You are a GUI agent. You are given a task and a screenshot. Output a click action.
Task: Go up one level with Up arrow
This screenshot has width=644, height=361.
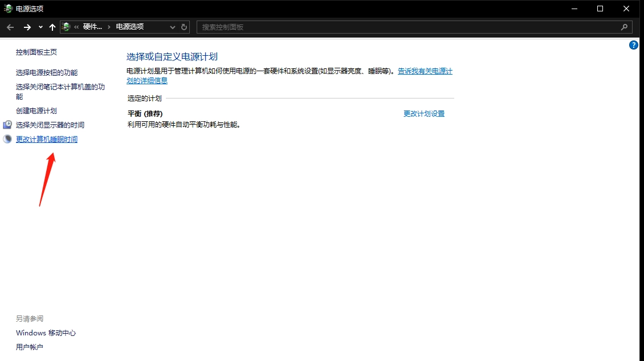click(52, 27)
